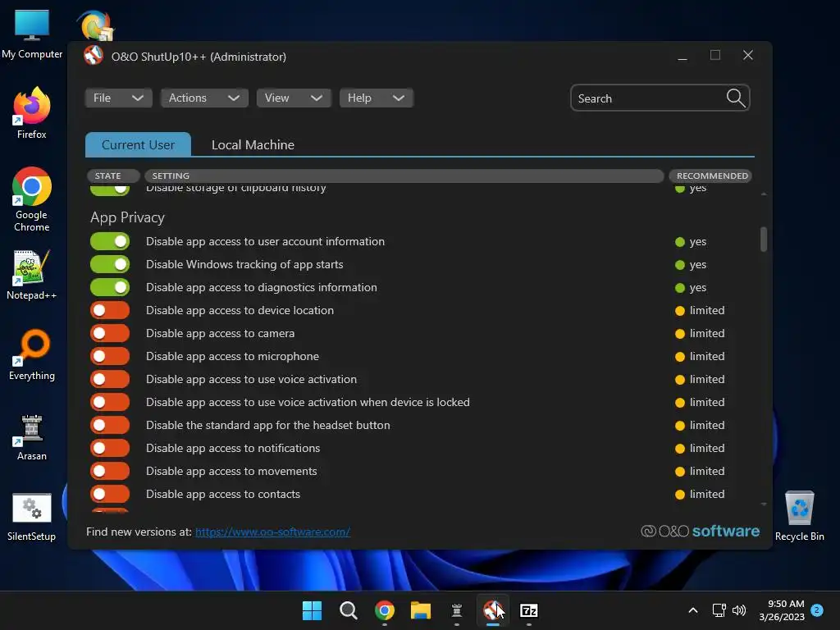Open the Notepad++ desktop shortcut
840x630 pixels.
tap(32, 275)
